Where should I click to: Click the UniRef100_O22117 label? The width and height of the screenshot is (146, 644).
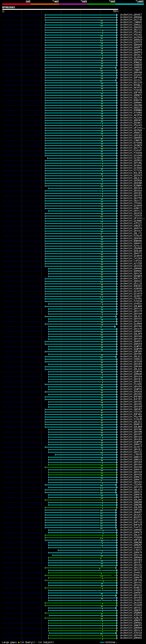pos(131,80)
